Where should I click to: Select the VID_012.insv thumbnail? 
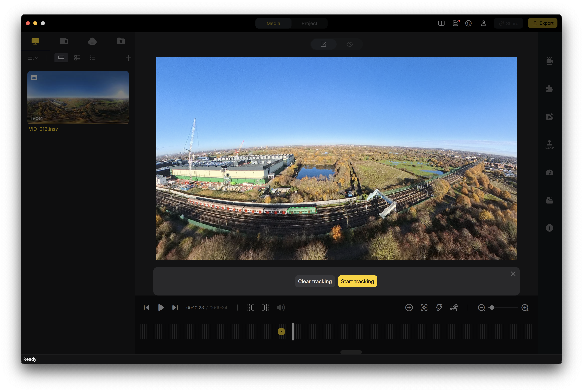tap(78, 97)
